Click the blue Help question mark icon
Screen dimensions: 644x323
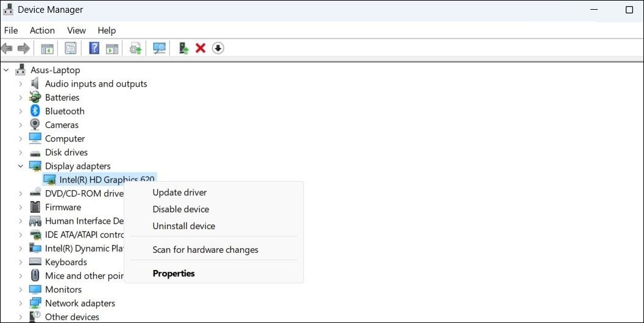point(94,49)
